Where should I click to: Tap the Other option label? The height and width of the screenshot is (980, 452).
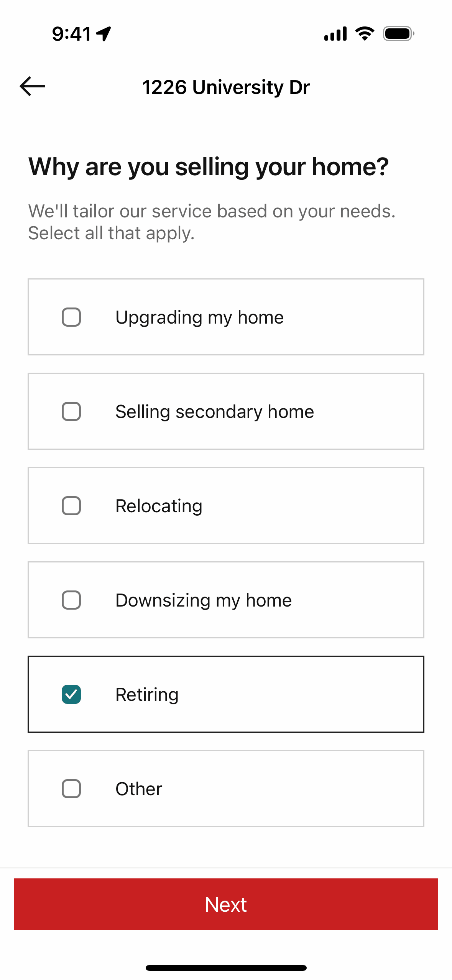pos(139,789)
